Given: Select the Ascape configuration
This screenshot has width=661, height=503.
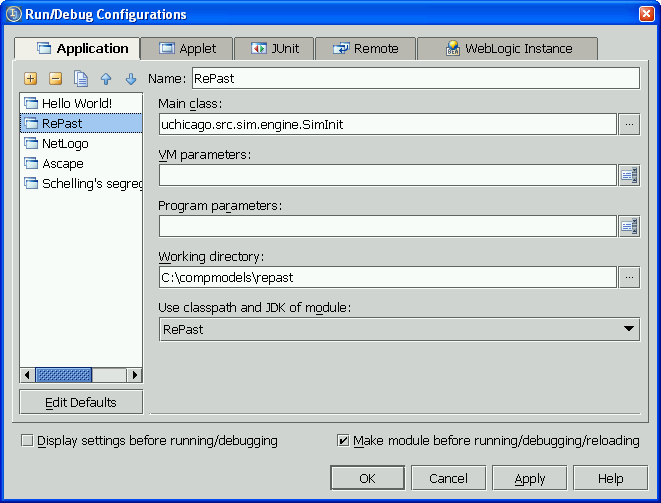Looking at the screenshot, I should (81, 163).
